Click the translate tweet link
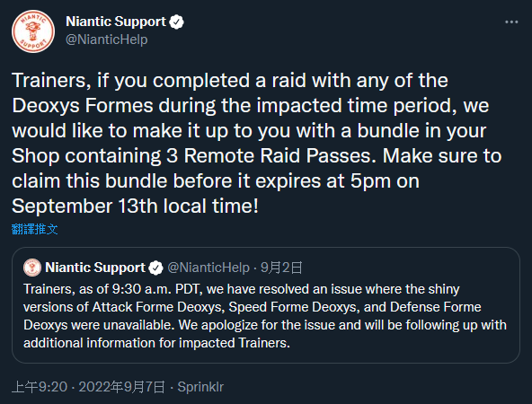The width and height of the screenshot is (532, 404). [34, 229]
